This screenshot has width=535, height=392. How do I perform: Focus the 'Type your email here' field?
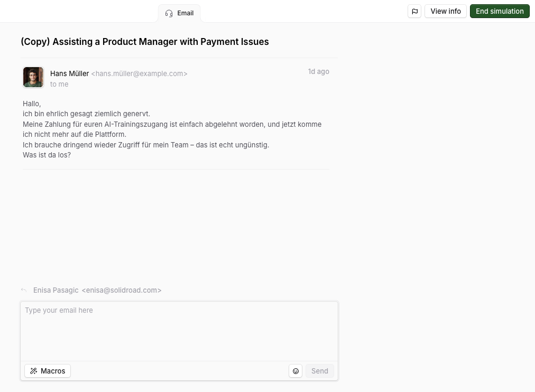[x=179, y=331]
